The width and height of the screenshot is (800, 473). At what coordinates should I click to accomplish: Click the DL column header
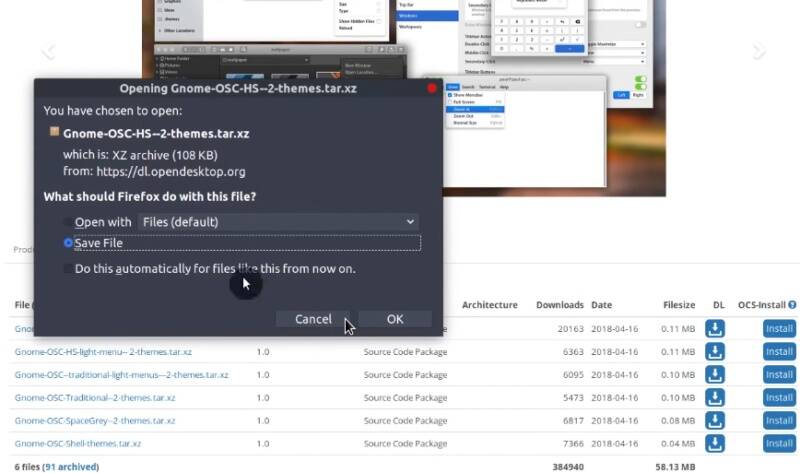pos(718,305)
